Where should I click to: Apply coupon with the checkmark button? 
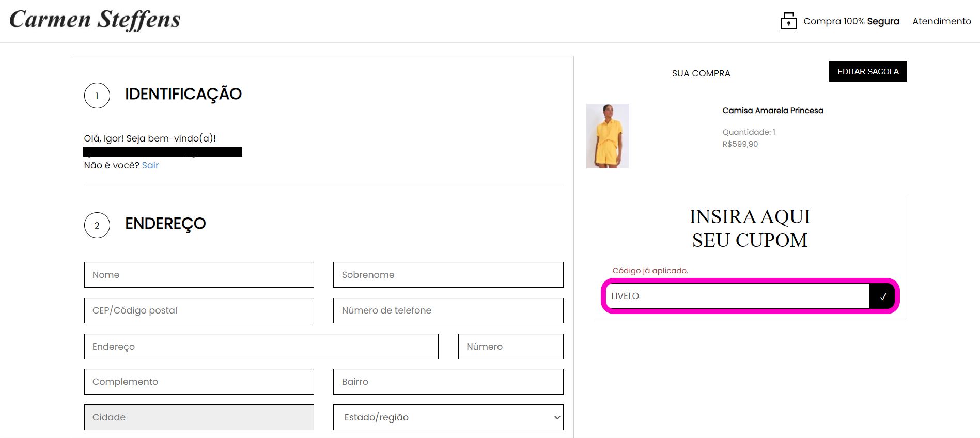pos(882,296)
